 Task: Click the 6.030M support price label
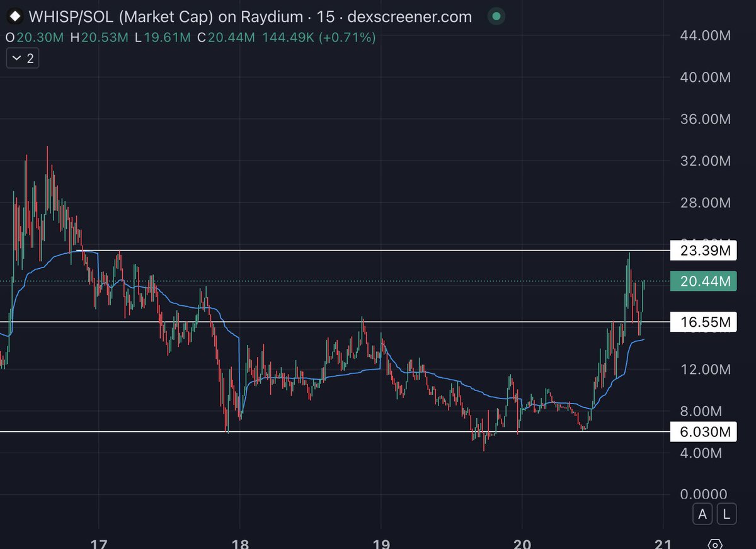pos(704,432)
